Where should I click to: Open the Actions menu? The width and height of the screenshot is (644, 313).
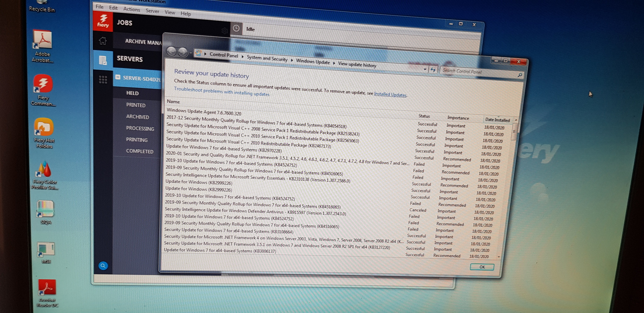tap(131, 9)
